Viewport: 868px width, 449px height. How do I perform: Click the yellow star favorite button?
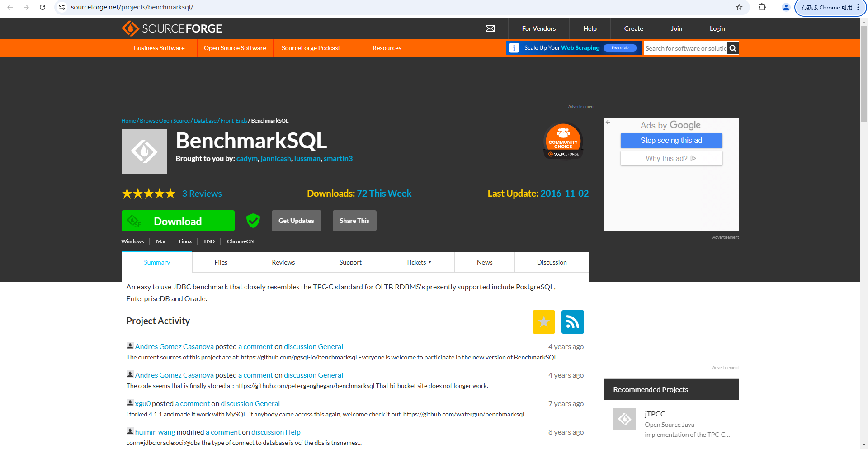544,322
